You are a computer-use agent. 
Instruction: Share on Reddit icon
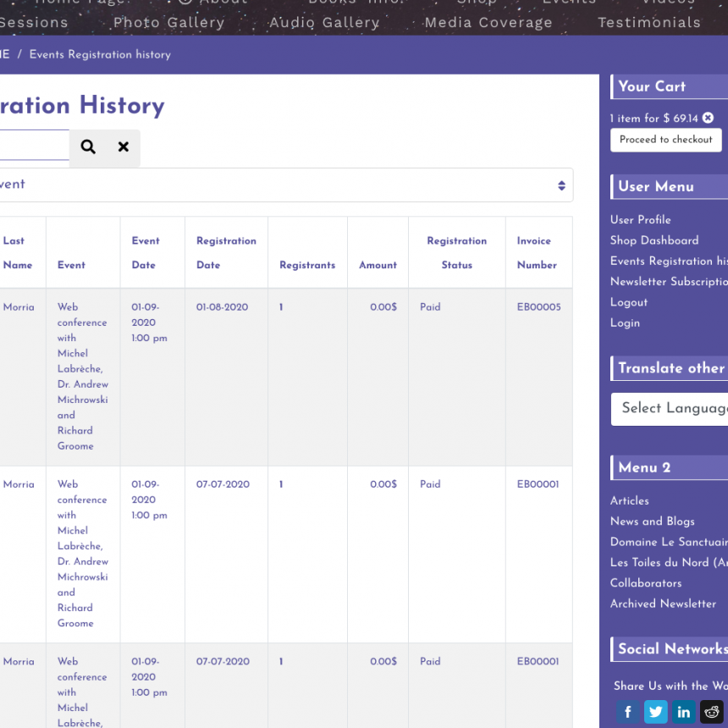point(712,712)
